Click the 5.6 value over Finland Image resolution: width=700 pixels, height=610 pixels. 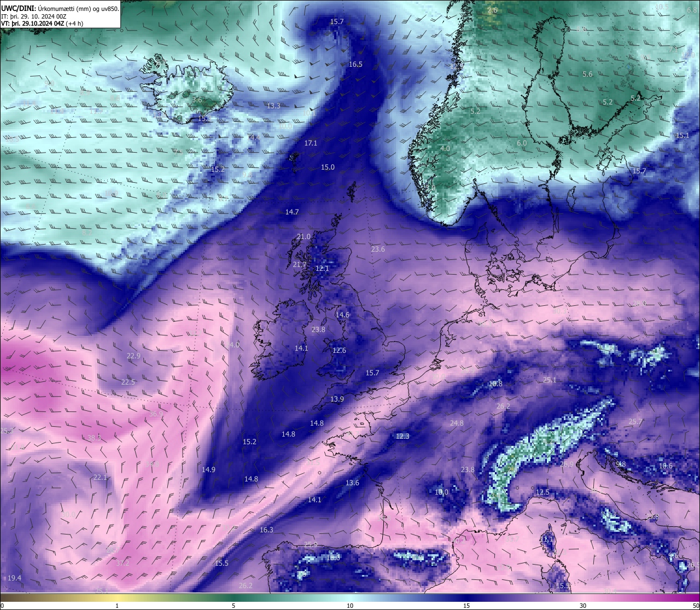click(587, 74)
